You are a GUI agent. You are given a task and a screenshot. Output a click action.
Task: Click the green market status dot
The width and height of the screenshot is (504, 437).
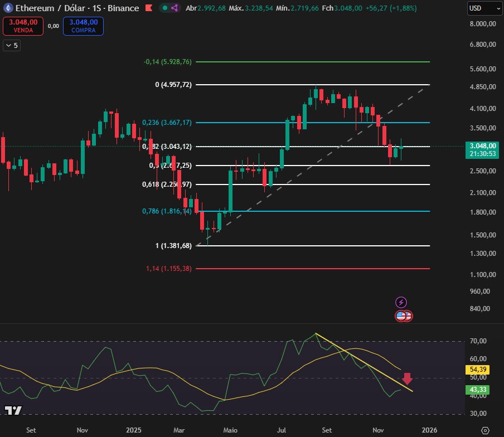(x=165, y=8)
